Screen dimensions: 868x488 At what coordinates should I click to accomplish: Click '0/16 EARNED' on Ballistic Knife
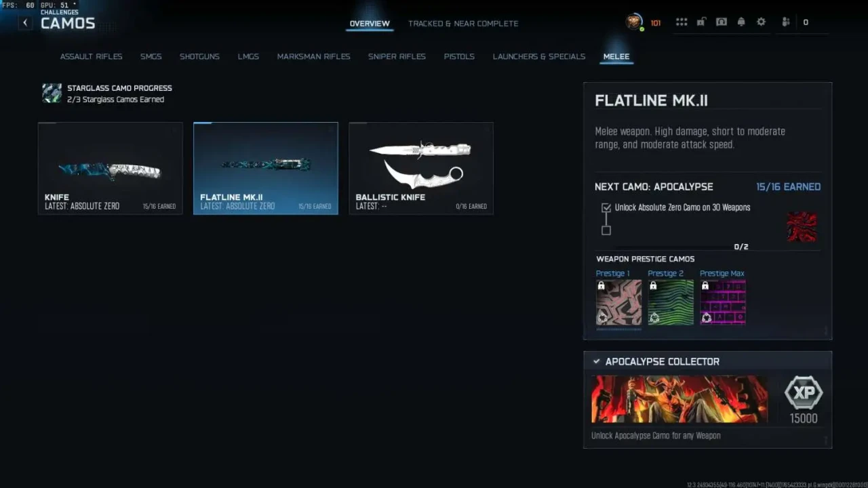point(470,207)
